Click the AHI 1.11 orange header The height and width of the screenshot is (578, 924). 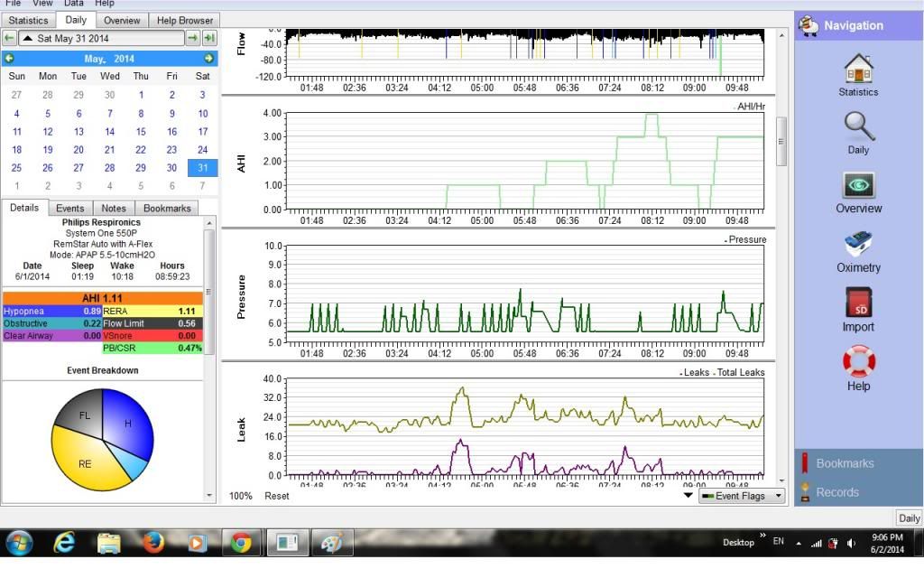tap(103, 298)
